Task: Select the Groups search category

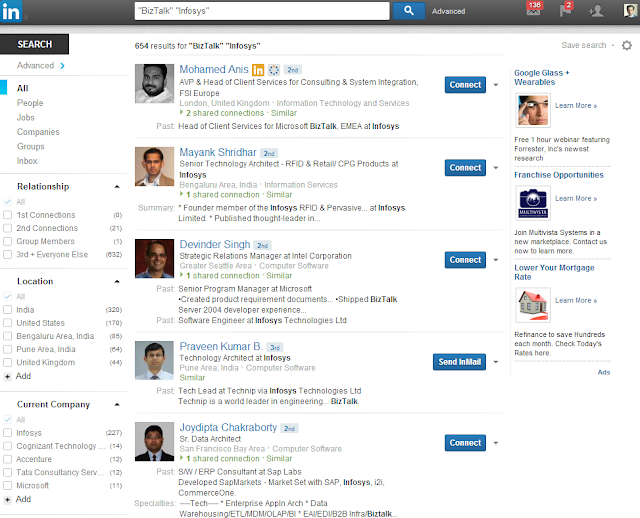Action: click(x=31, y=147)
